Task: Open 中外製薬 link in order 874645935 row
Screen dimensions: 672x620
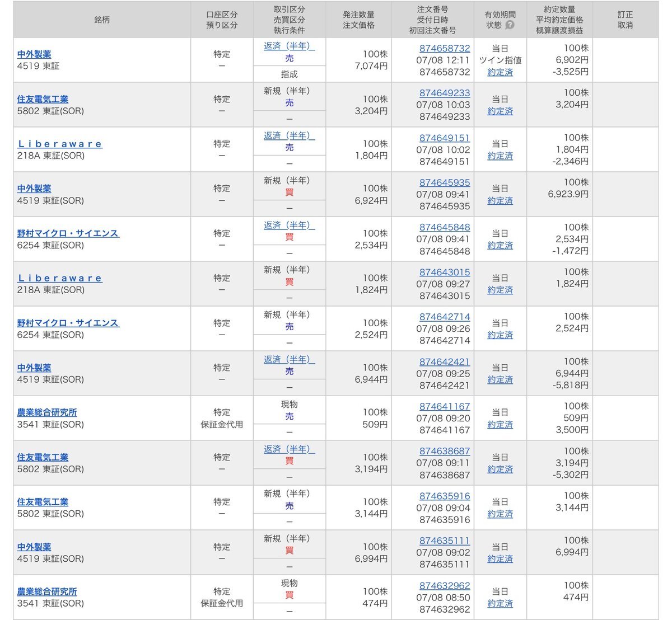Action: tap(34, 189)
